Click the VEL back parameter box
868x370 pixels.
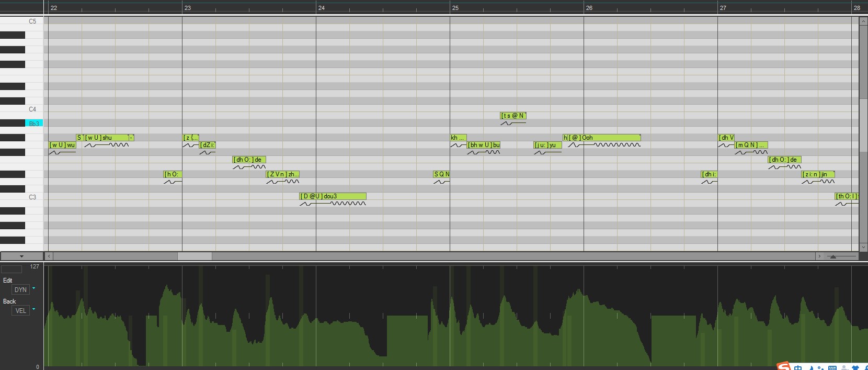point(20,310)
